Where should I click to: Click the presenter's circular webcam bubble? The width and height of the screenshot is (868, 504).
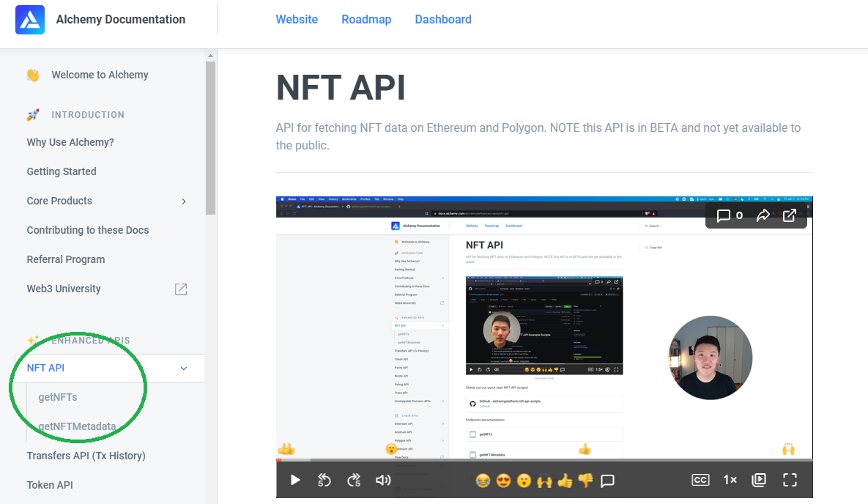711,357
